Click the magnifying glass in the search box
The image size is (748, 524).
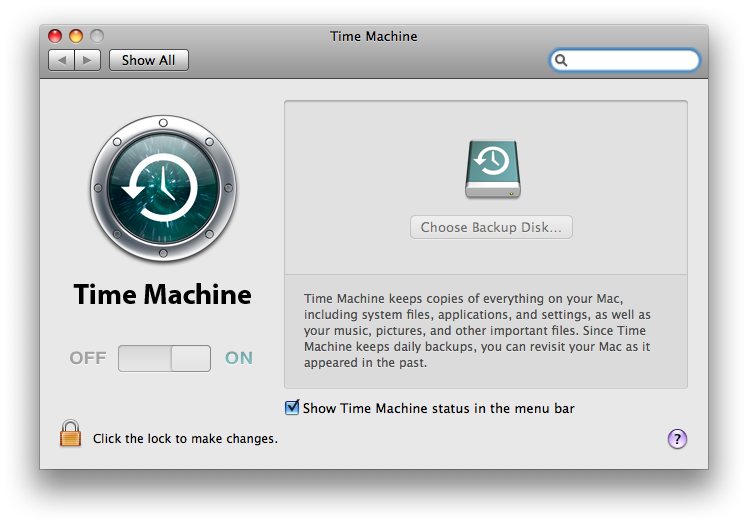[x=562, y=60]
